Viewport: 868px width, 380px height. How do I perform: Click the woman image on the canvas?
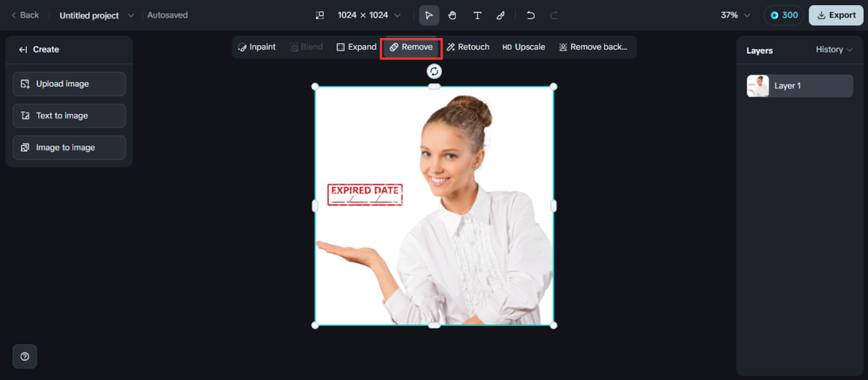434,206
